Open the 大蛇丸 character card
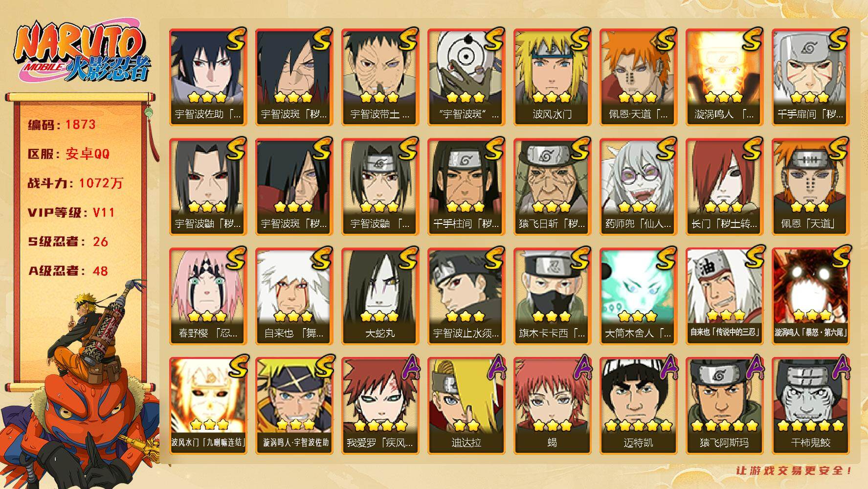 pos(380,296)
